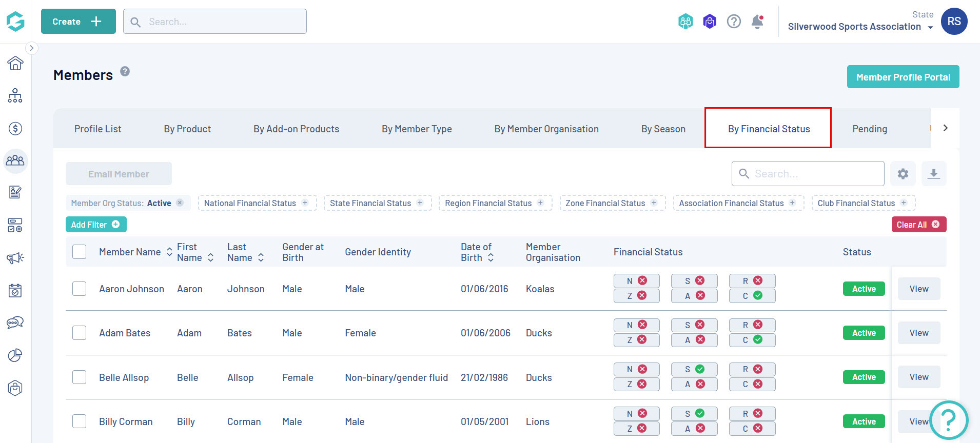The height and width of the screenshot is (443, 980).
Task: Select Adam Bates' row checkbox
Action: pos(80,333)
